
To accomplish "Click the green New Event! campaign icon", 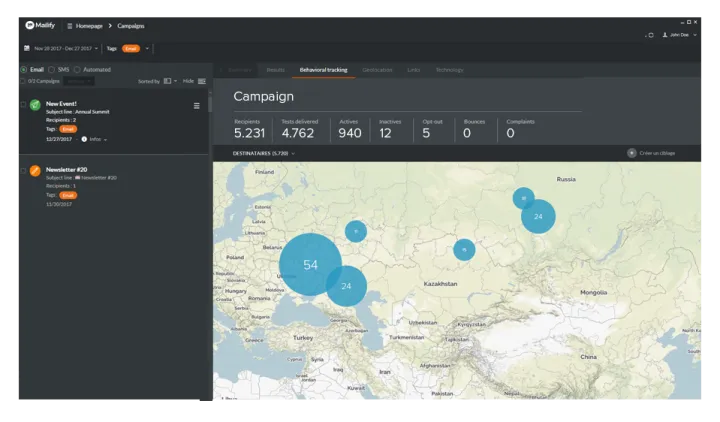I will click(36, 105).
